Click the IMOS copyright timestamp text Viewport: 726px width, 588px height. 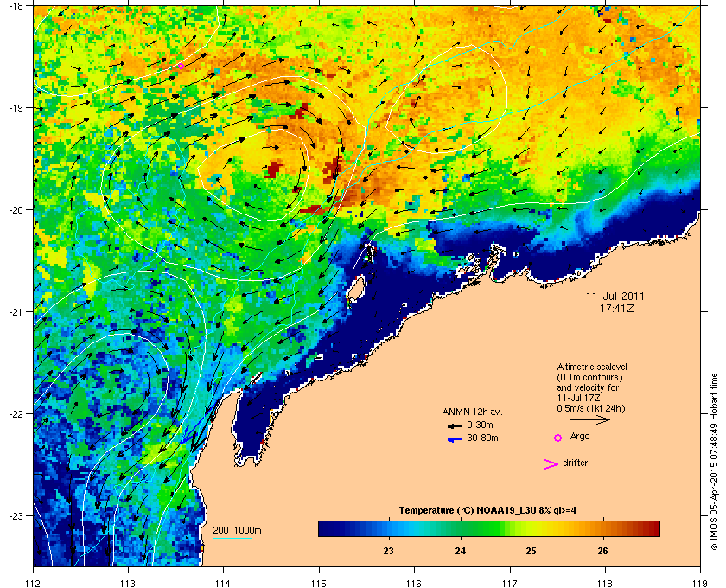click(x=714, y=462)
